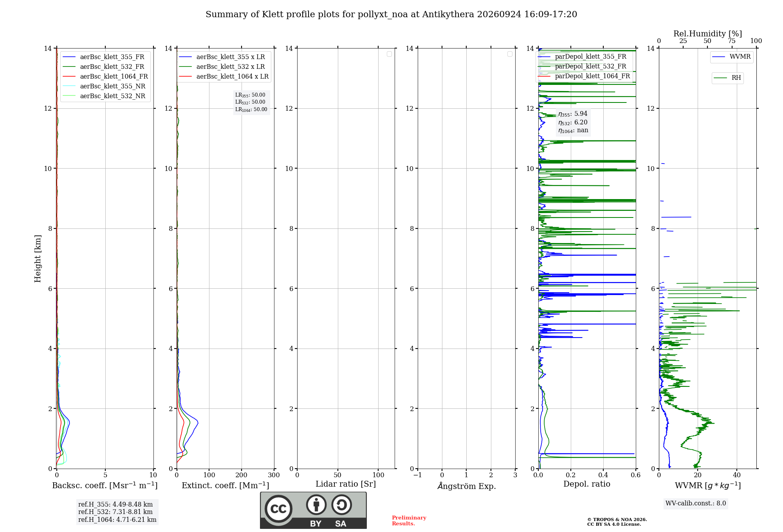Click the Ångström Exp. axis label

pos(467,486)
